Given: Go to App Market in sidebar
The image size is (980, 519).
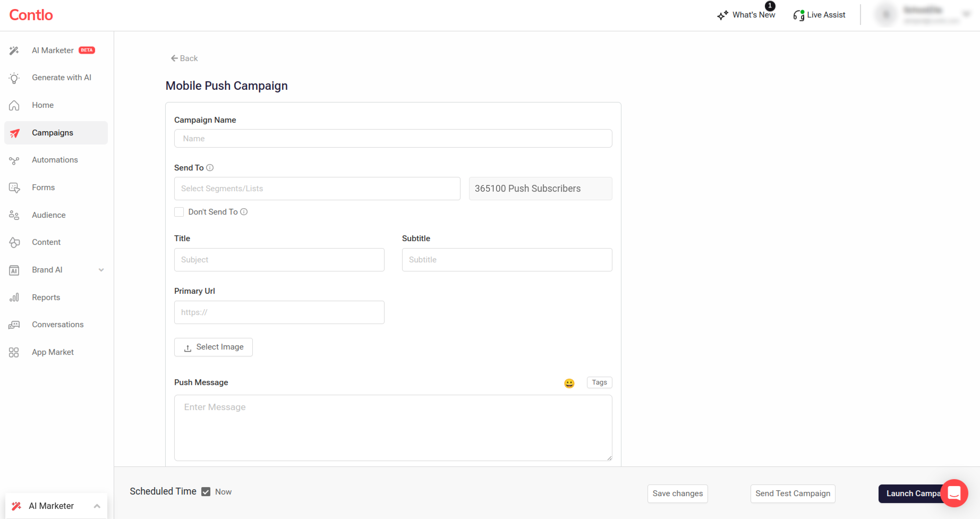Looking at the screenshot, I should click(53, 352).
